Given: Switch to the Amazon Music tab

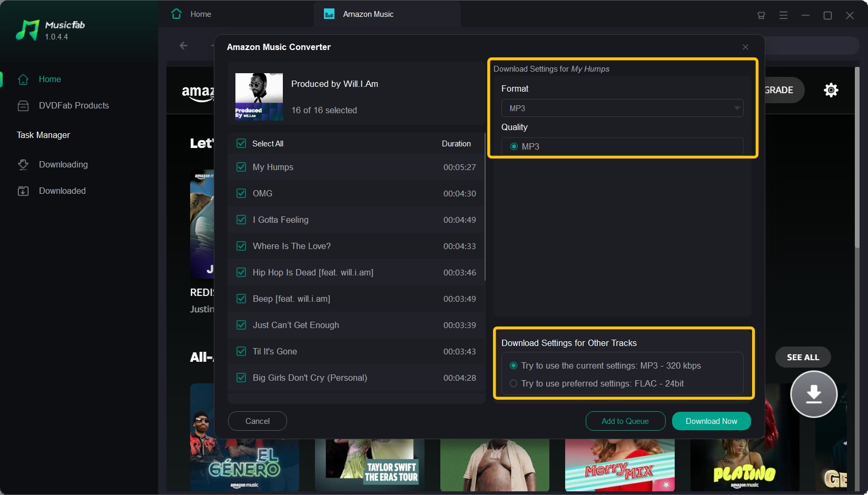Looking at the screenshot, I should coord(359,14).
